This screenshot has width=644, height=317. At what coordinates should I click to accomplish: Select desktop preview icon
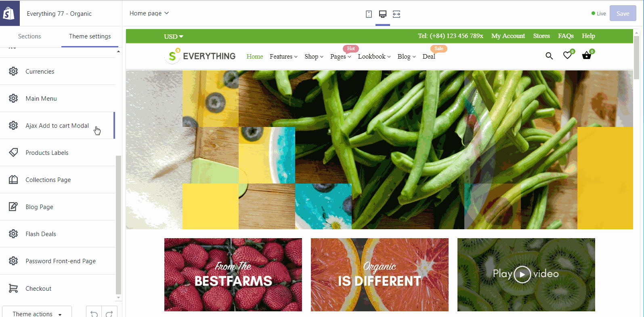pos(383,14)
